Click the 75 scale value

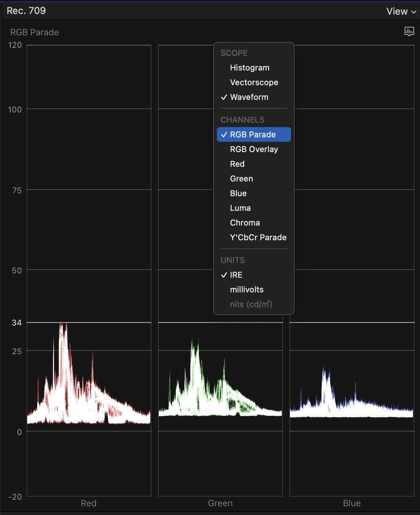[17, 190]
